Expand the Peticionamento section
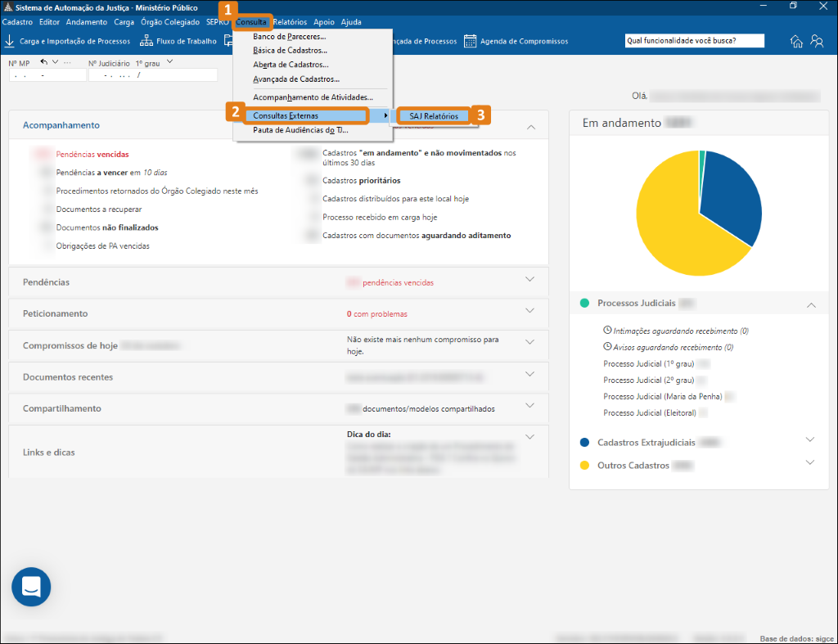Image resolution: width=838 pixels, height=644 pixels. pyautogui.click(x=529, y=310)
